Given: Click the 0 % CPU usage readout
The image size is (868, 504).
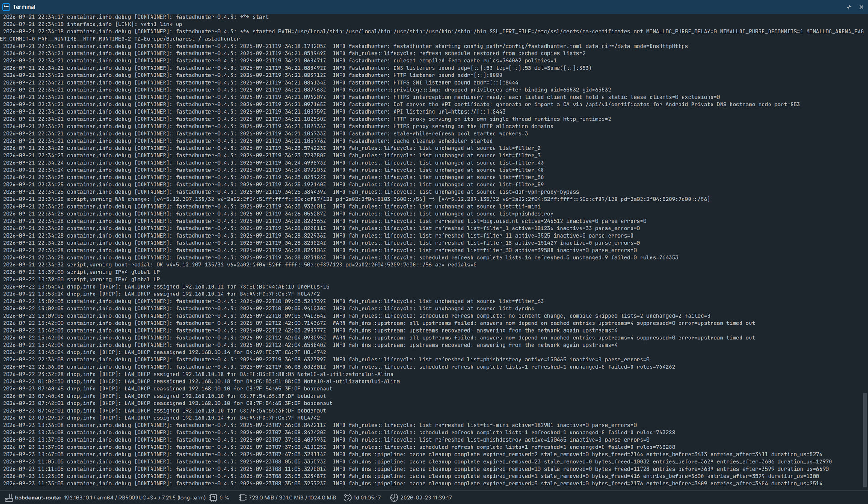Looking at the screenshot, I should (224, 498).
